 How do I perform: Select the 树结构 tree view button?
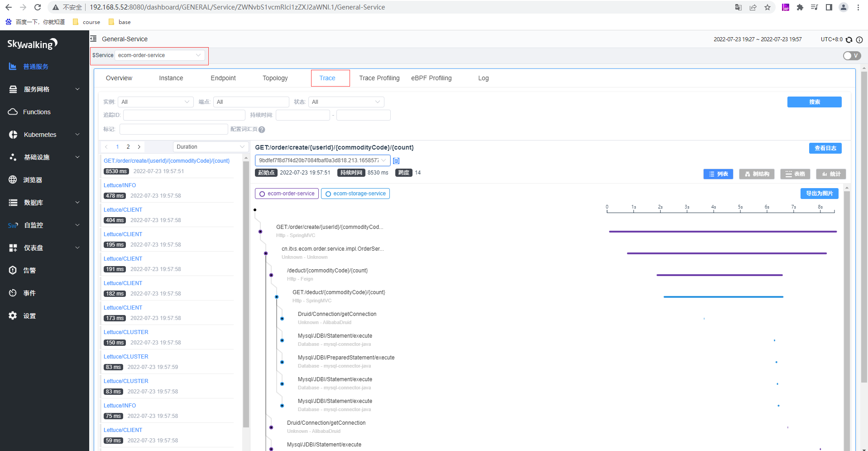click(757, 174)
